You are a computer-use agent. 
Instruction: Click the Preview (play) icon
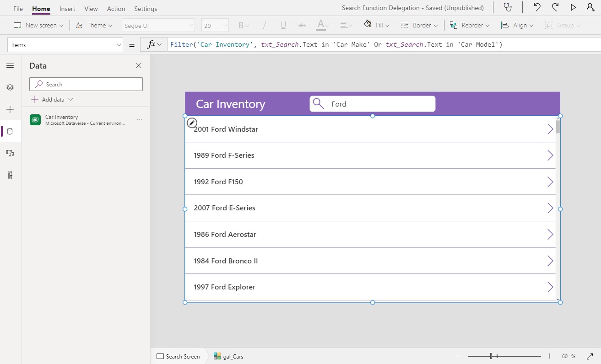click(573, 7)
